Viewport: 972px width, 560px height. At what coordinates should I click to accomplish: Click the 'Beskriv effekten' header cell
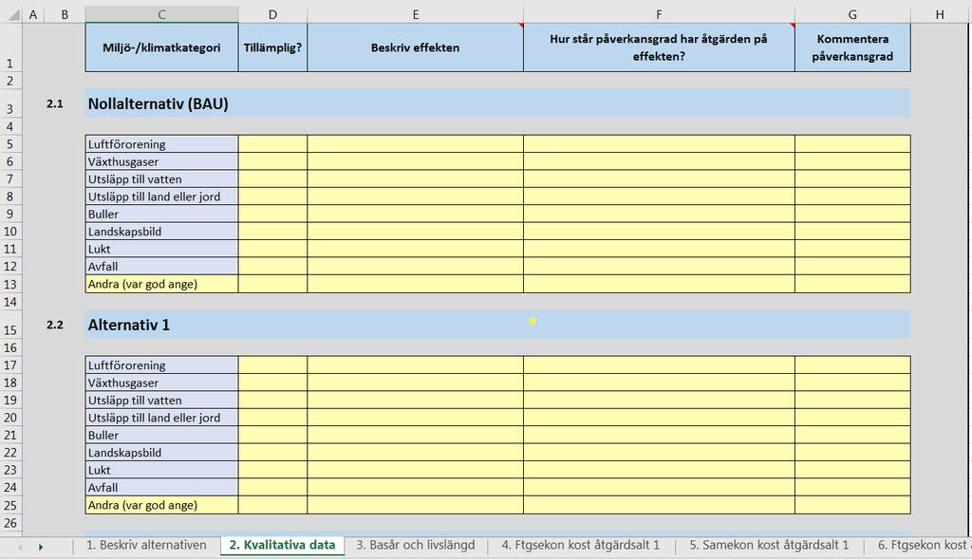(x=416, y=47)
